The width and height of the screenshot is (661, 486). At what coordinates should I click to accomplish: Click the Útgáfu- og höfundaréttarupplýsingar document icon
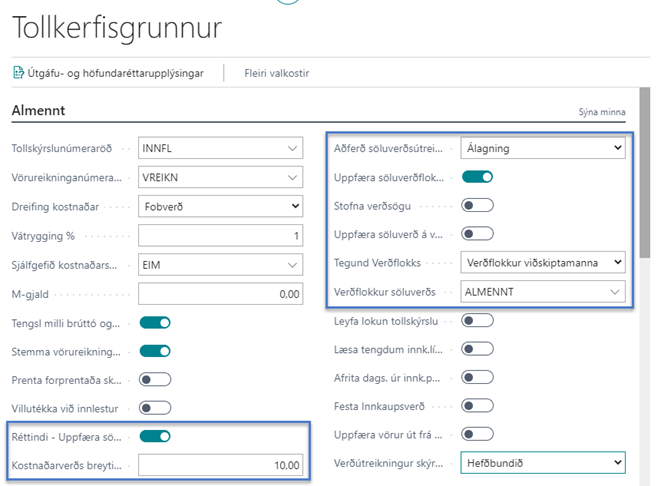18,73
